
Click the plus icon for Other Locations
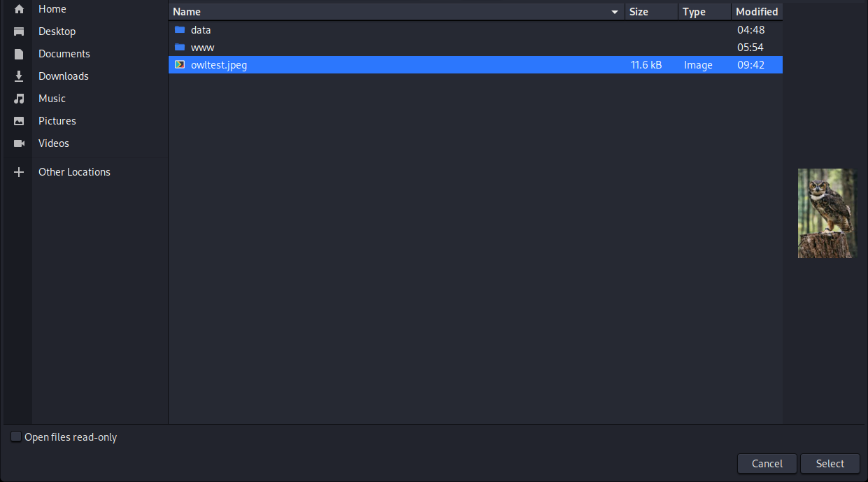click(x=17, y=171)
